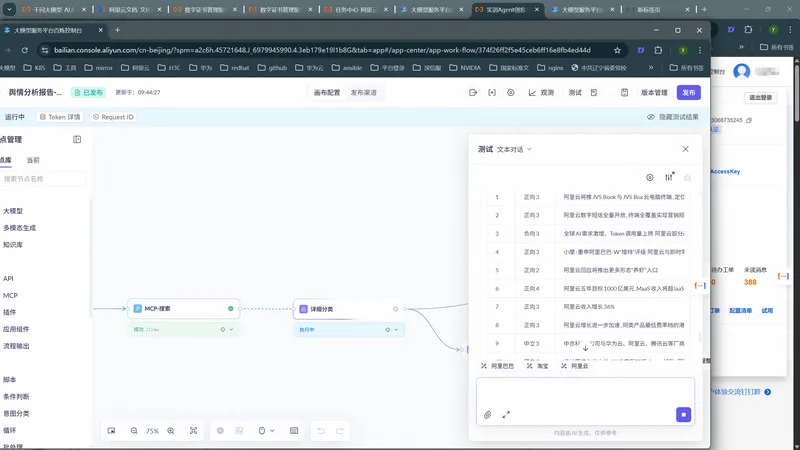Click the target icon in test panel header
This screenshot has width=800, height=450.
tap(649, 178)
